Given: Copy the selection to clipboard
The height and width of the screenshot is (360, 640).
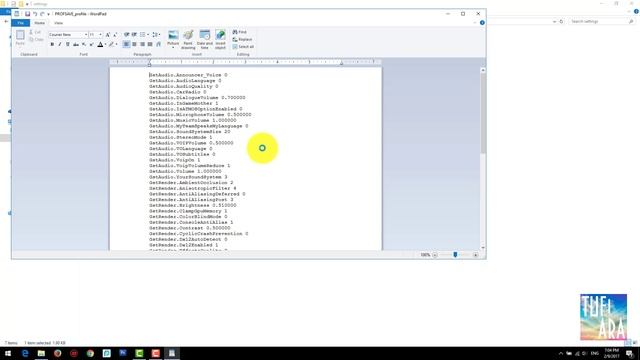Looking at the screenshot, I should [36, 39].
